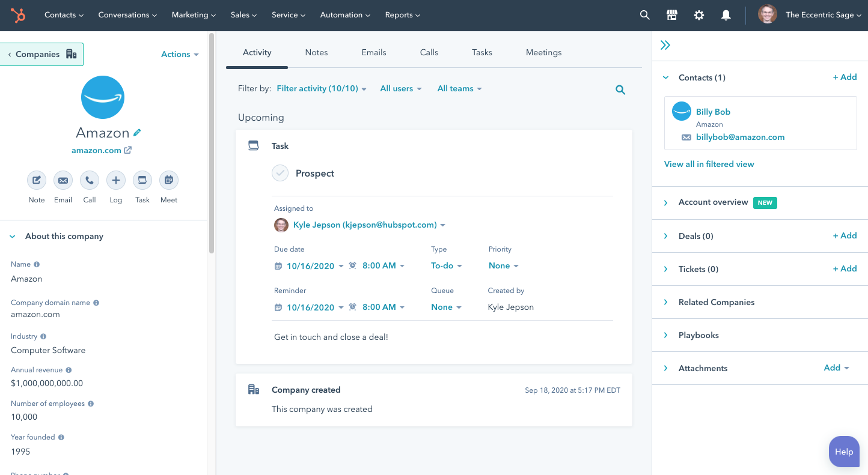
Task: Expand the Deals section
Action: pos(665,235)
